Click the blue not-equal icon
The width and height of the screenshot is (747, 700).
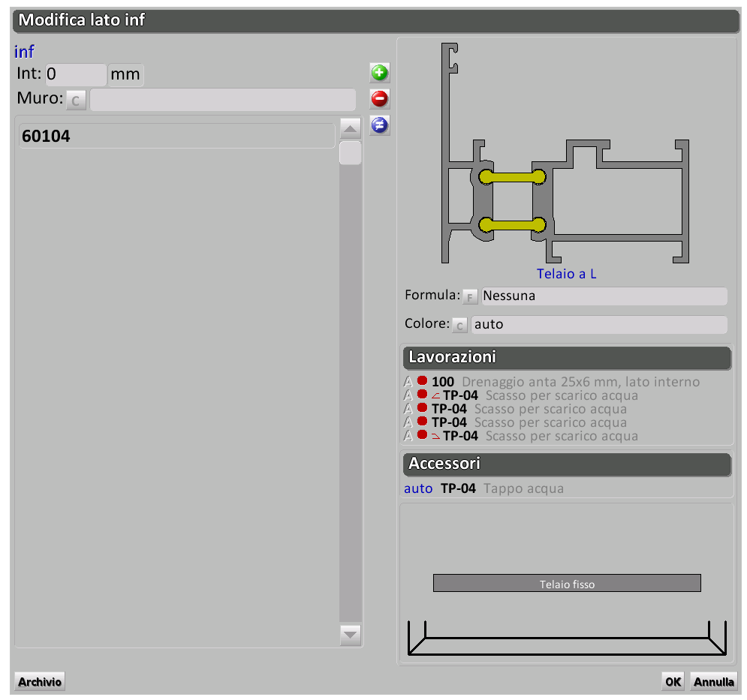pos(380,126)
